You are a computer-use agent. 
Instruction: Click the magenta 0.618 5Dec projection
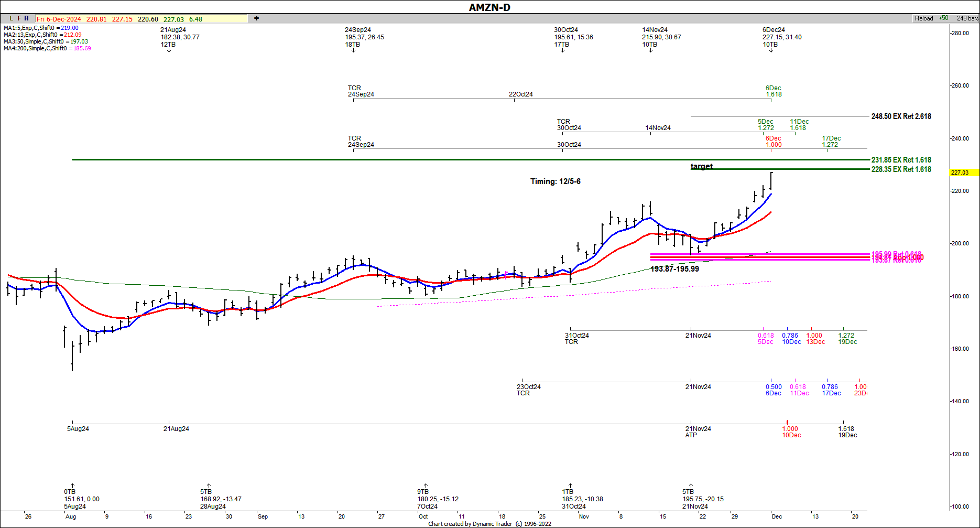[x=766, y=339]
